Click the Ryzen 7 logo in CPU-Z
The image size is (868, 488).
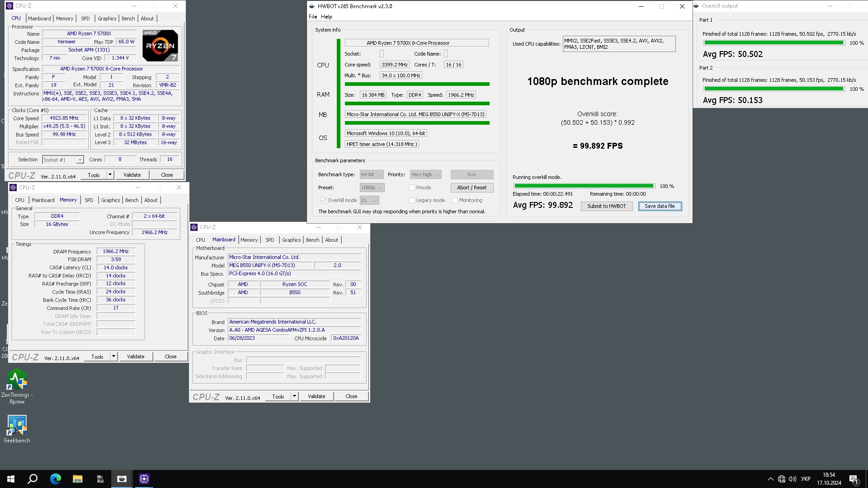coord(160,45)
